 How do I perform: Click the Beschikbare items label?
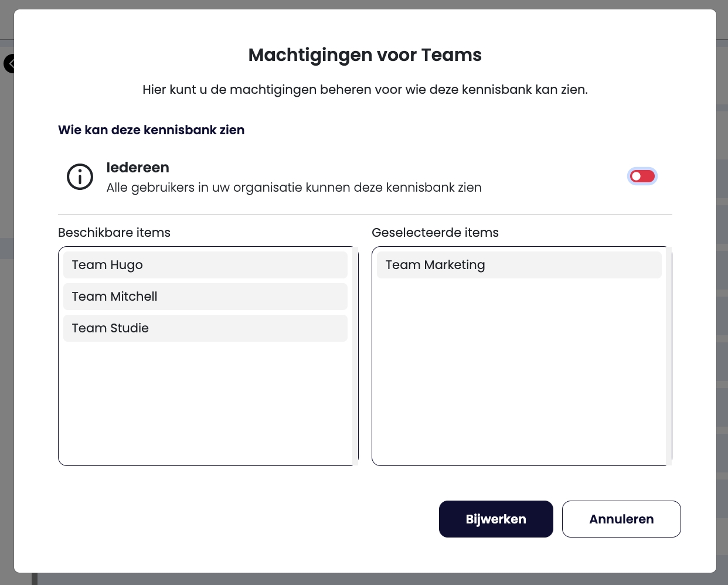click(114, 233)
